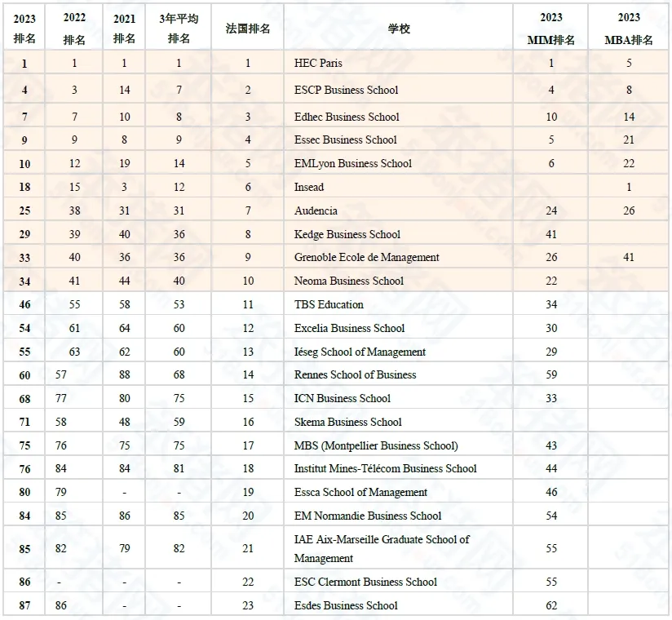Click 2021 rank 3 in Insead row

[124, 187]
